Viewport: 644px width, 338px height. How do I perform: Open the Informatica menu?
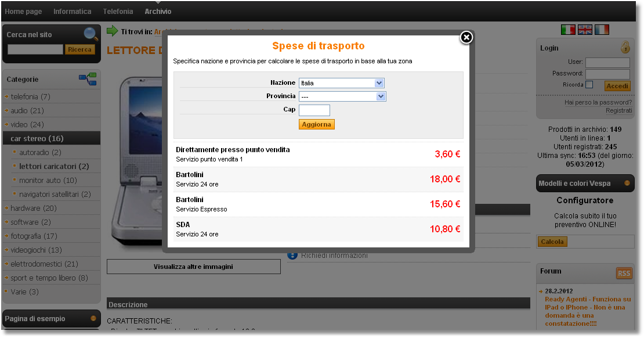click(x=73, y=12)
